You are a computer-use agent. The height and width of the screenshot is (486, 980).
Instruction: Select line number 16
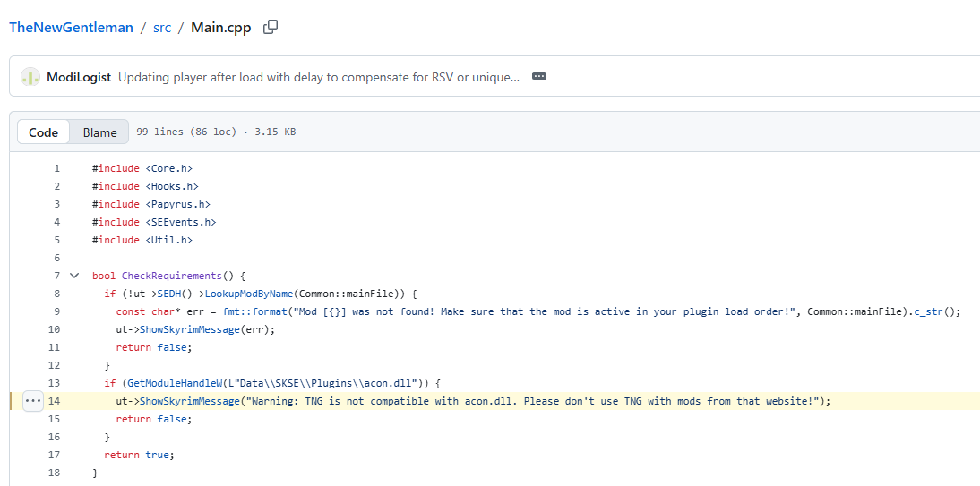click(x=55, y=437)
